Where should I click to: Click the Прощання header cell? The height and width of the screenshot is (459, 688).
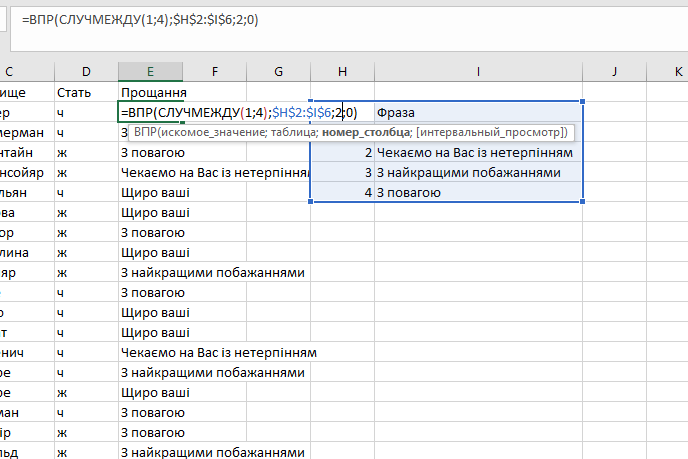149,92
